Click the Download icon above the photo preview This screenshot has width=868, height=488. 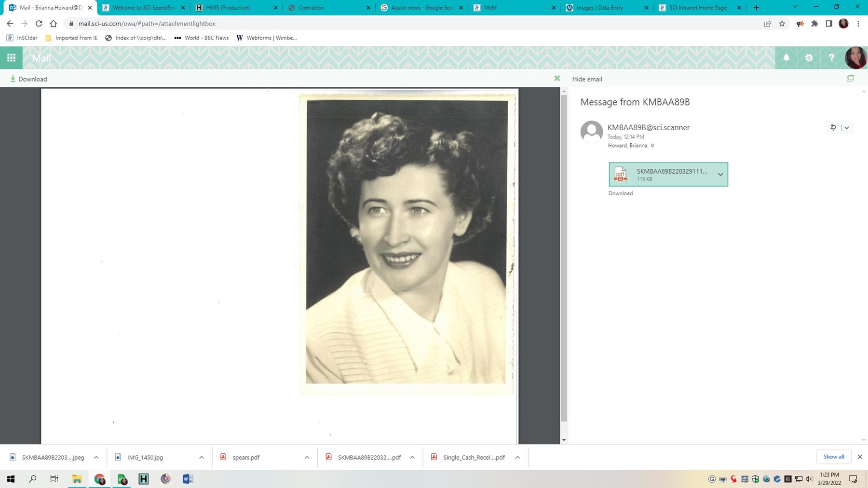[x=12, y=79]
